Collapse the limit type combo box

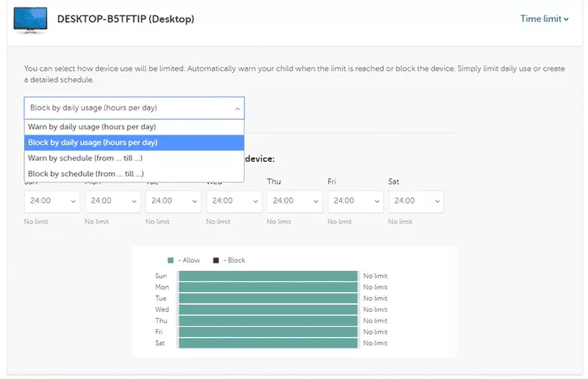(135, 107)
